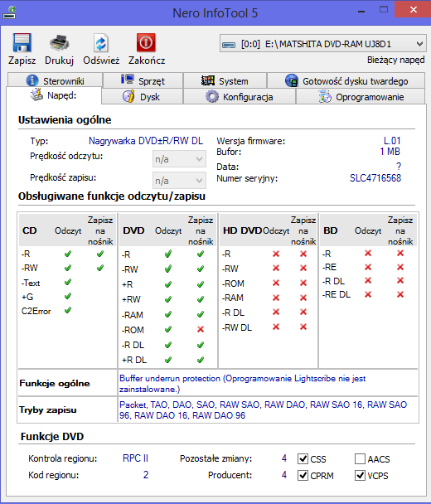Click the Zapisz floppy disk icon
This screenshot has height=504, width=431.
pos(22,43)
